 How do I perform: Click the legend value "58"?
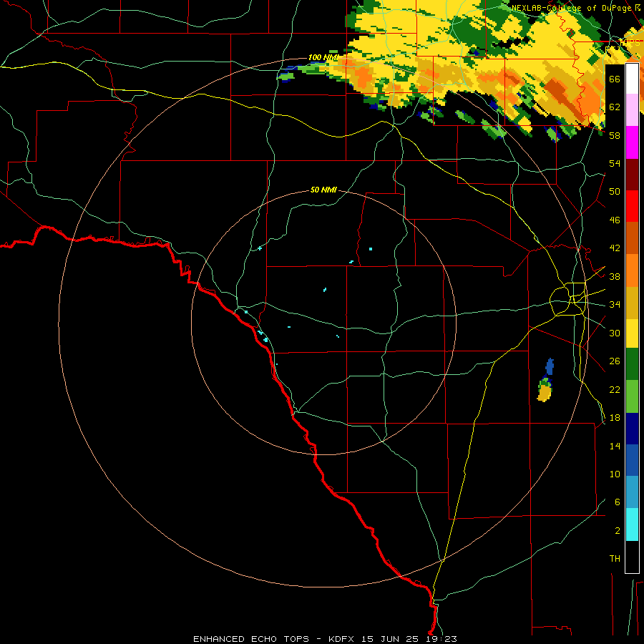point(615,135)
